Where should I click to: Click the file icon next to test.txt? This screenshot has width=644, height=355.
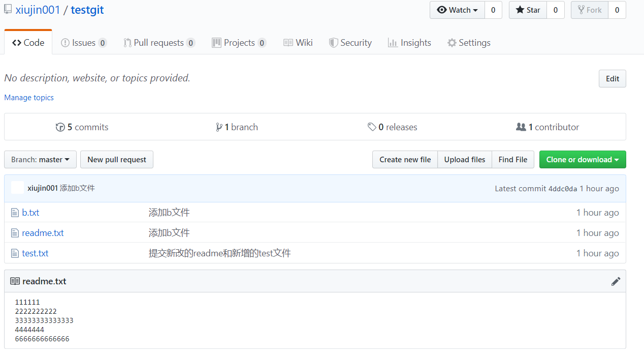[x=15, y=253]
